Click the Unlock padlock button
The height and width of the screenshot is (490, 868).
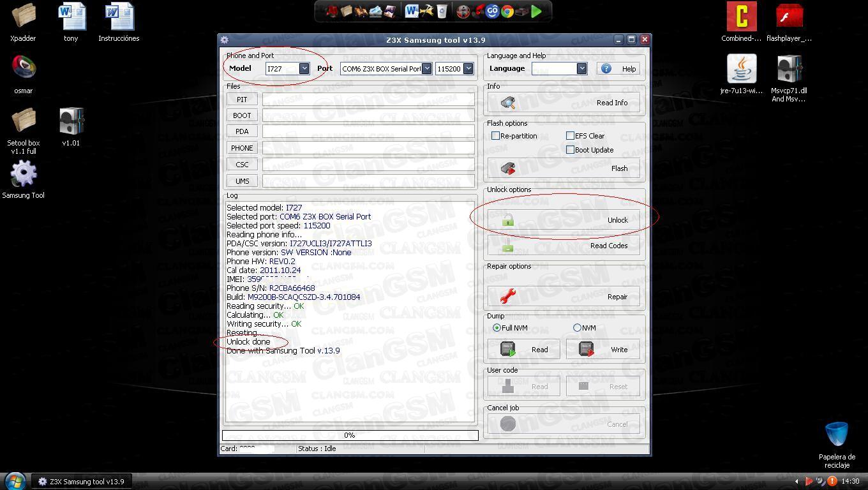click(564, 220)
